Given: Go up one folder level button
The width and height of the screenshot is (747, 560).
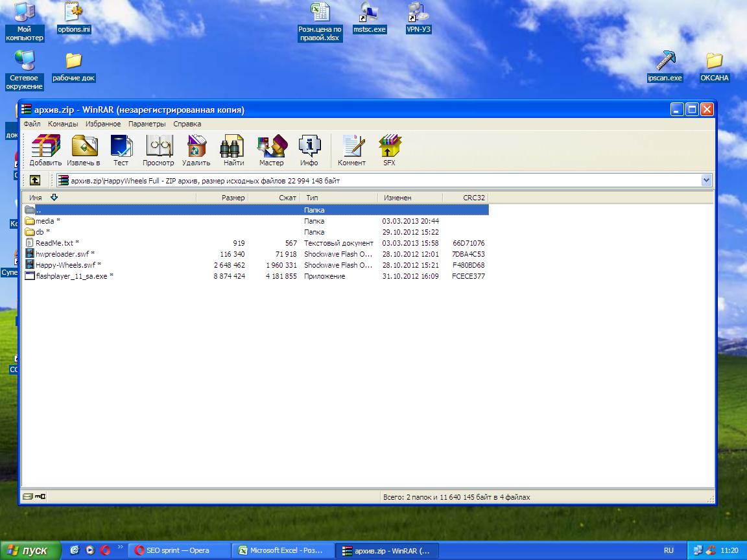Looking at the screenshot, I should (35, 180).
